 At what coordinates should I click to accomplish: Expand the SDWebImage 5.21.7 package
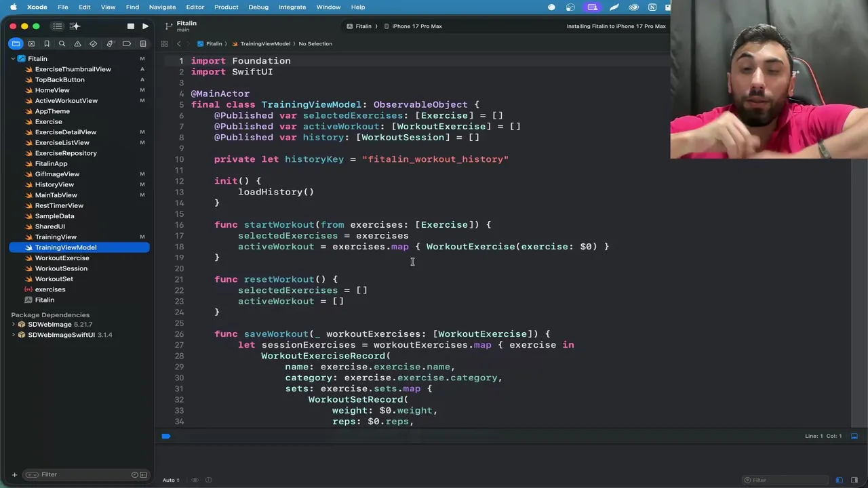(13, 325)
